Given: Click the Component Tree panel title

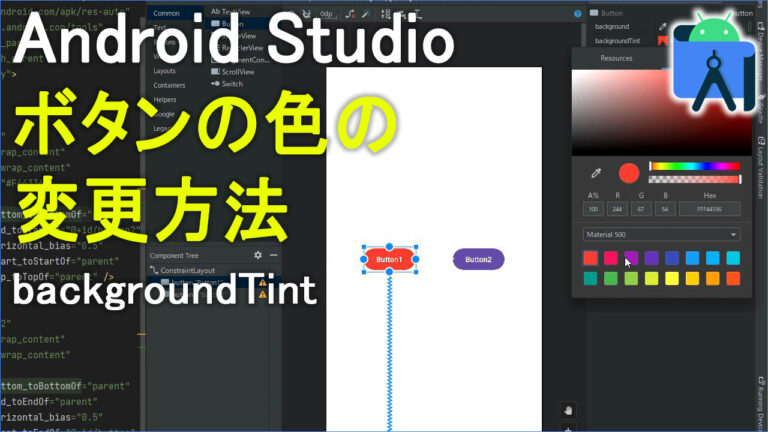Looking at the screenshot, I should pos(174,256).
